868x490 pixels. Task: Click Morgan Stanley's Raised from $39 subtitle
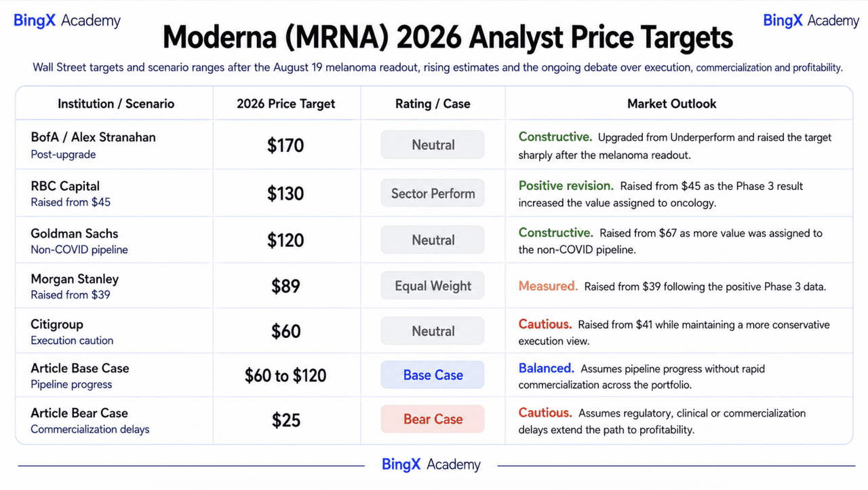71,295
